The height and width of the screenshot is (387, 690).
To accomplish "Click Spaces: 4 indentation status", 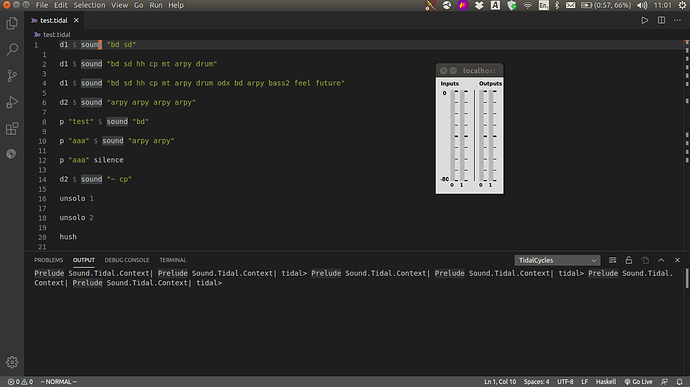I will (536, 382).
